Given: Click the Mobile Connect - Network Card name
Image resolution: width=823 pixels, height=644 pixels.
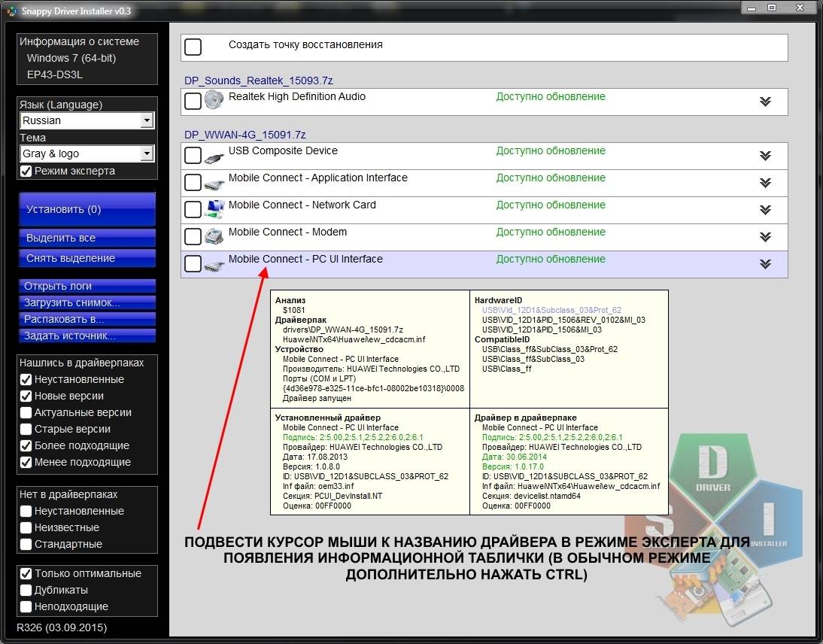Looking at the screenshot, I should (302, 205).
